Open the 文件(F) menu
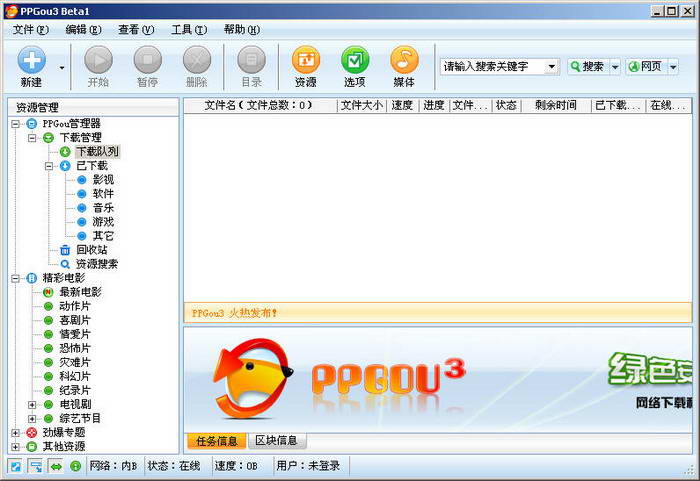Screen dimensions: 700x481 click(30, 29)
